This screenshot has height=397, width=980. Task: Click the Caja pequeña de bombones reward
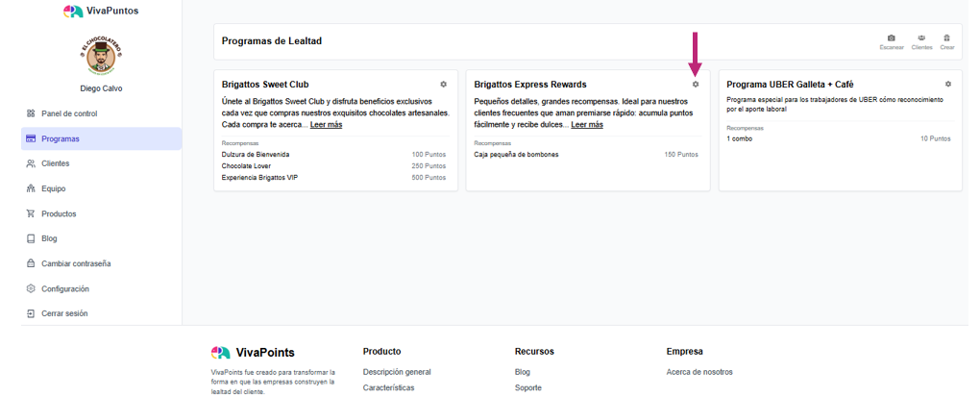586,155
